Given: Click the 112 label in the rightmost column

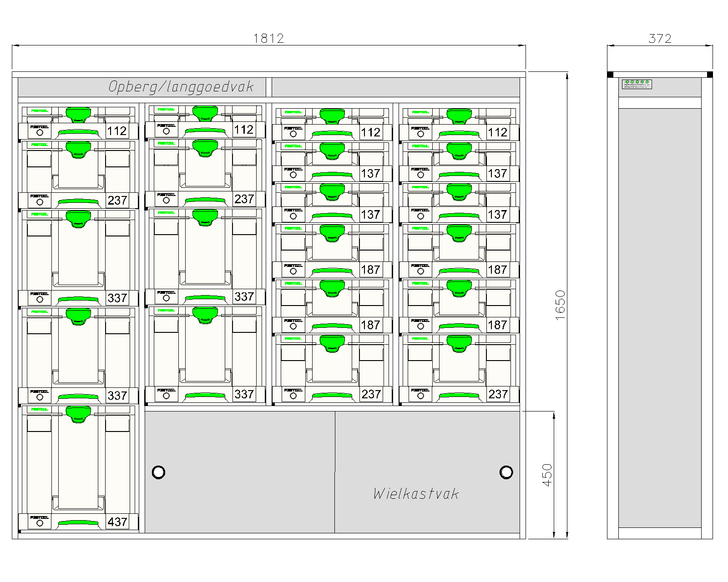Looking at the screenshot, I should (x=497, y=132).
